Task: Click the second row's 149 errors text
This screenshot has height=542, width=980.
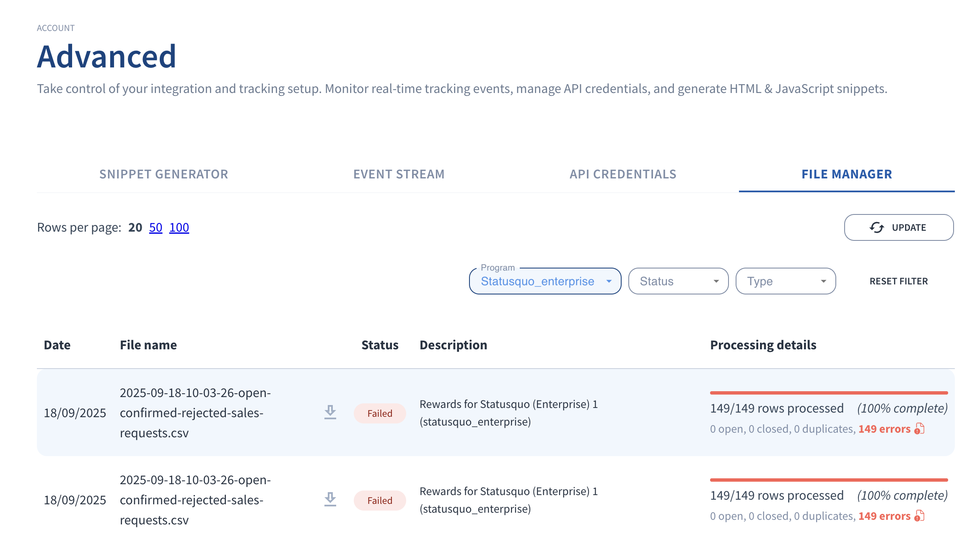Action: point(884,516)
